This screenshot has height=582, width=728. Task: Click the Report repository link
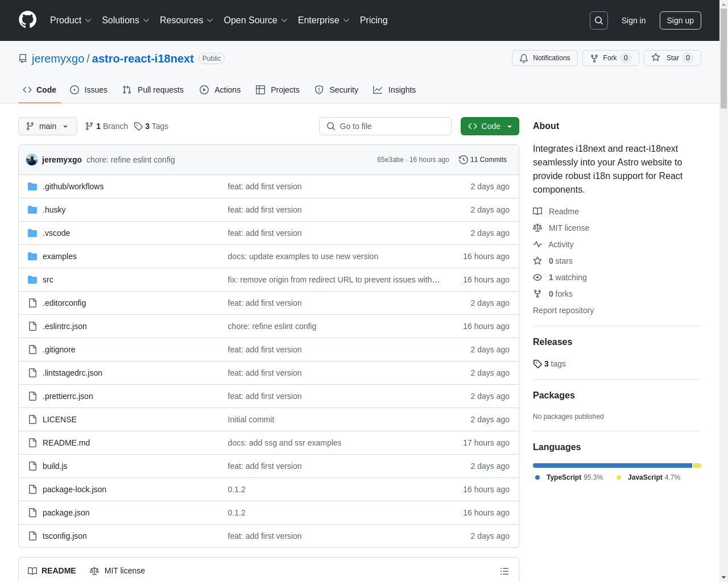[x=563, y=310]
